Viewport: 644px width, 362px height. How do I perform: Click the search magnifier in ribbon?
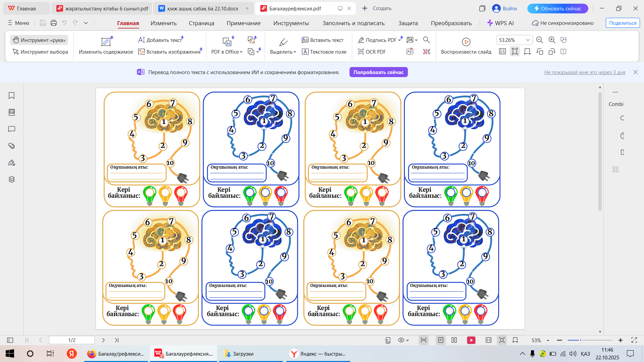coord(426,40)
